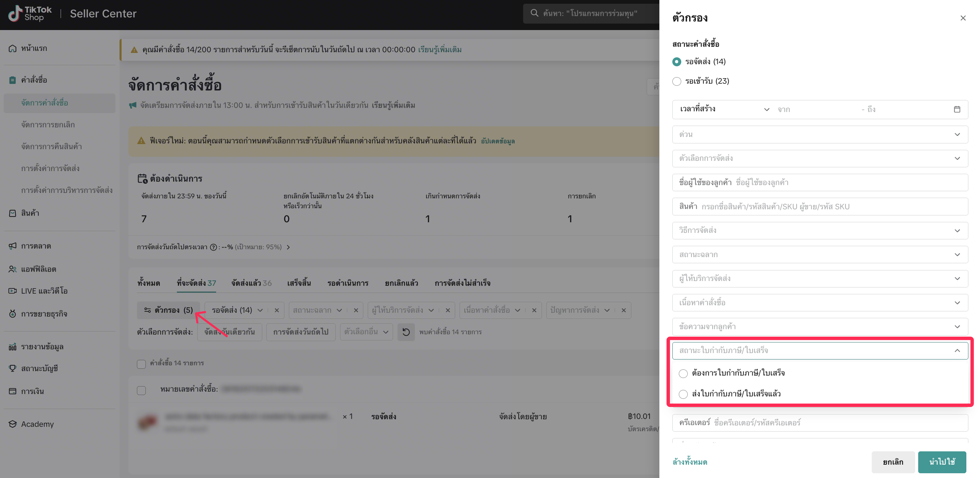980x478 pixels.
Task: Open การตลาด marketing menu icon
Action: (x=13, y=246)
